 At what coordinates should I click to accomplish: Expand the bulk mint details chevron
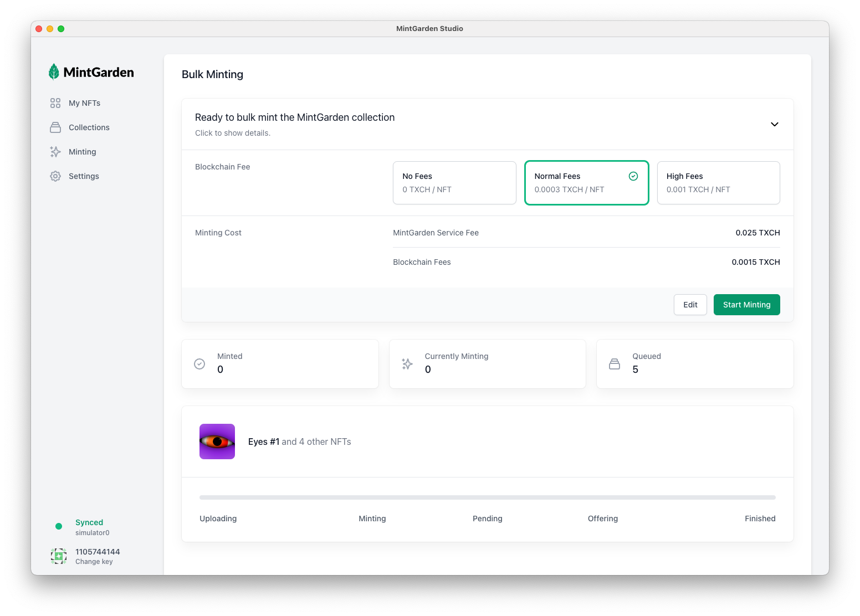click(x=774, y=124)
